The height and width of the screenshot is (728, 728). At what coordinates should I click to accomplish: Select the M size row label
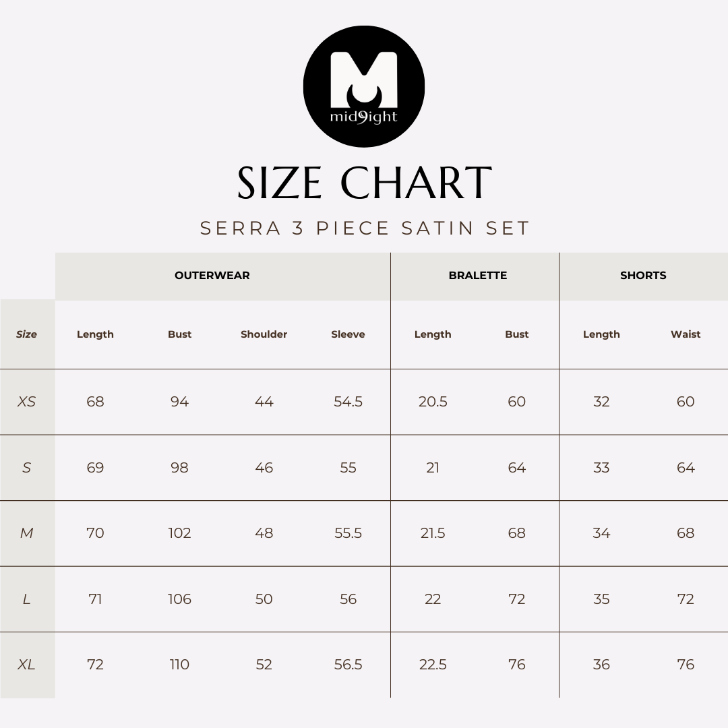click(x=27, y=533)
